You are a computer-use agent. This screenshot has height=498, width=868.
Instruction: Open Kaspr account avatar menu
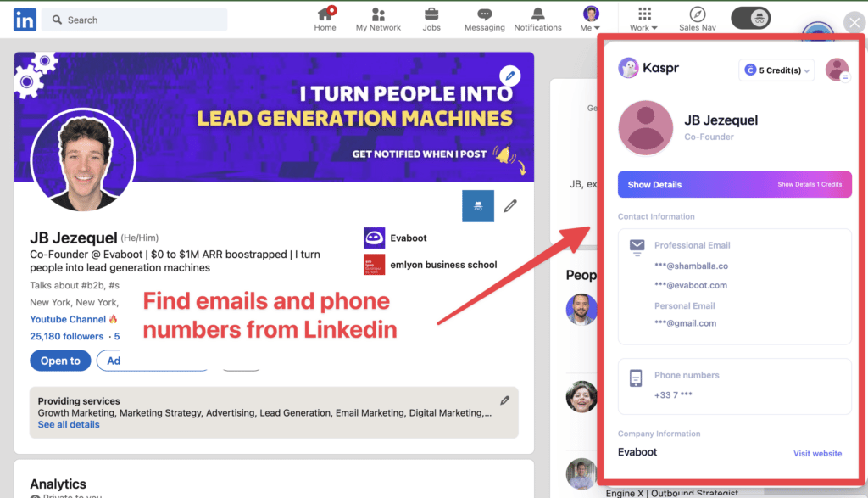(837, 70)
